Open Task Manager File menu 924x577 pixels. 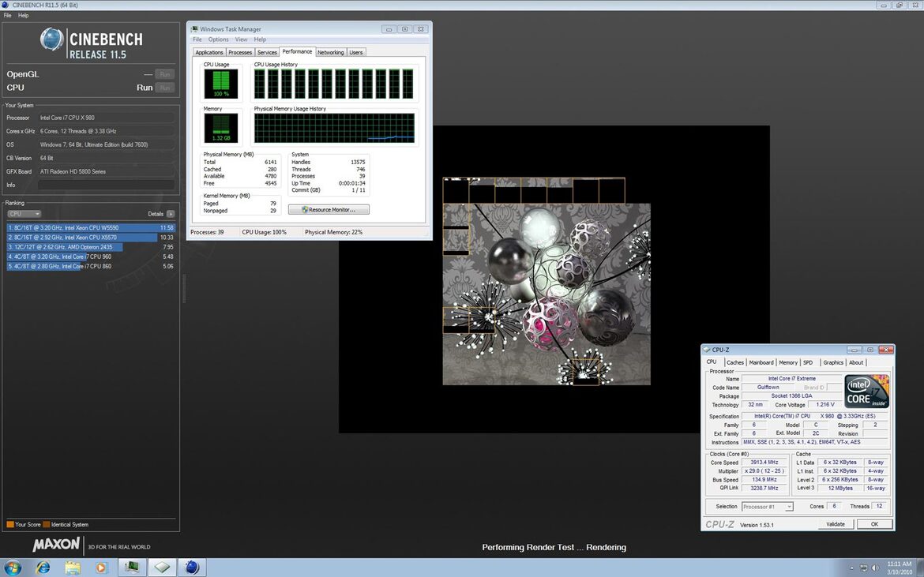click(197, 39)
